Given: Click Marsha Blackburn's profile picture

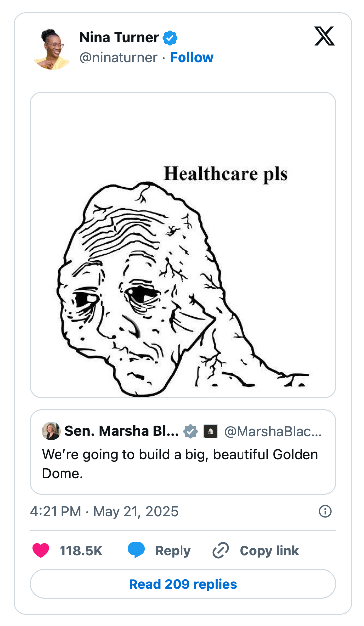Looking at the screenshot, I should click(51, 431).
